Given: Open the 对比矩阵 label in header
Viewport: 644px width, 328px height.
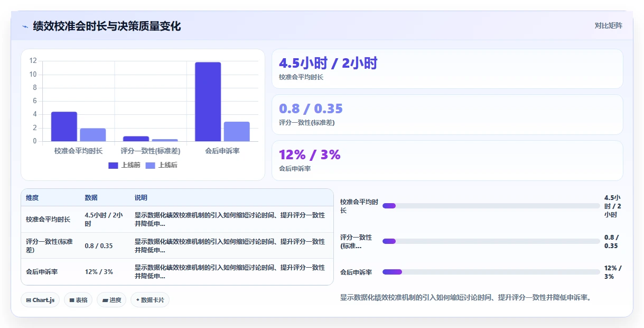Looking at the screenshot, I should pyautogui.click(x=608, y=25).
